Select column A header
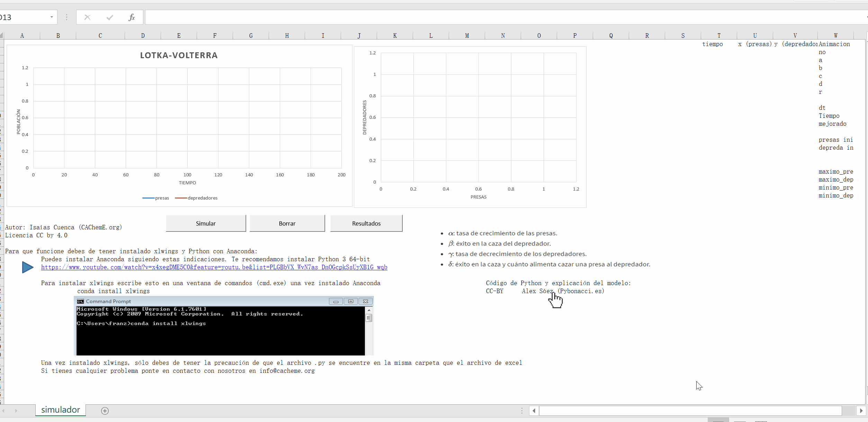Image resolution: width=868 pixels, height=422 pixels. (22, 35)
